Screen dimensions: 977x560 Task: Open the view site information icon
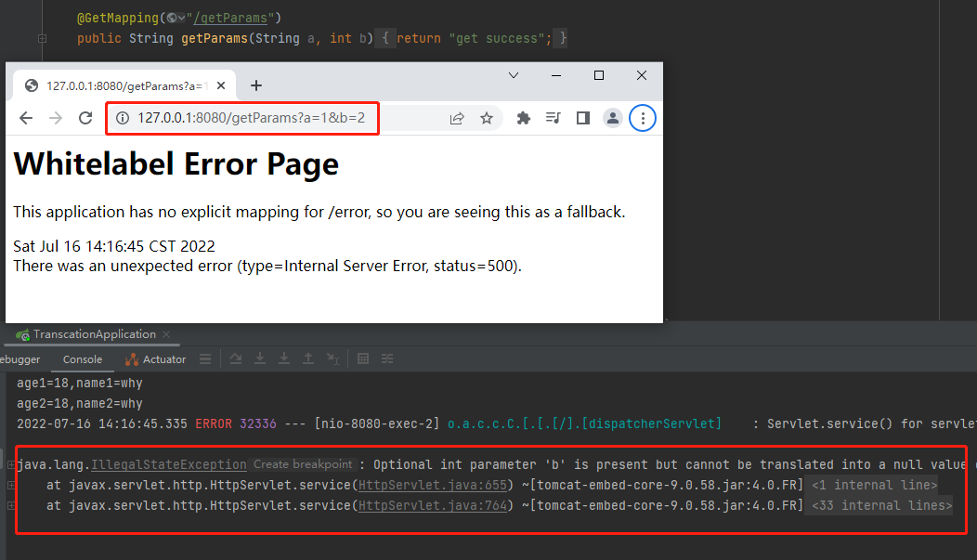click(x=122, y=118)
